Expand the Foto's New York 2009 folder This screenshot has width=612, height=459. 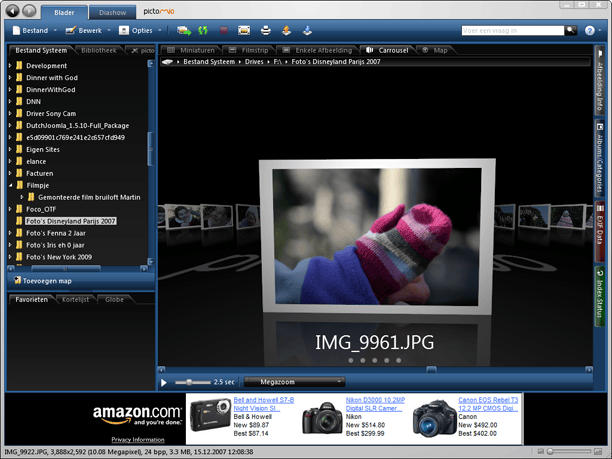point(11,257)
